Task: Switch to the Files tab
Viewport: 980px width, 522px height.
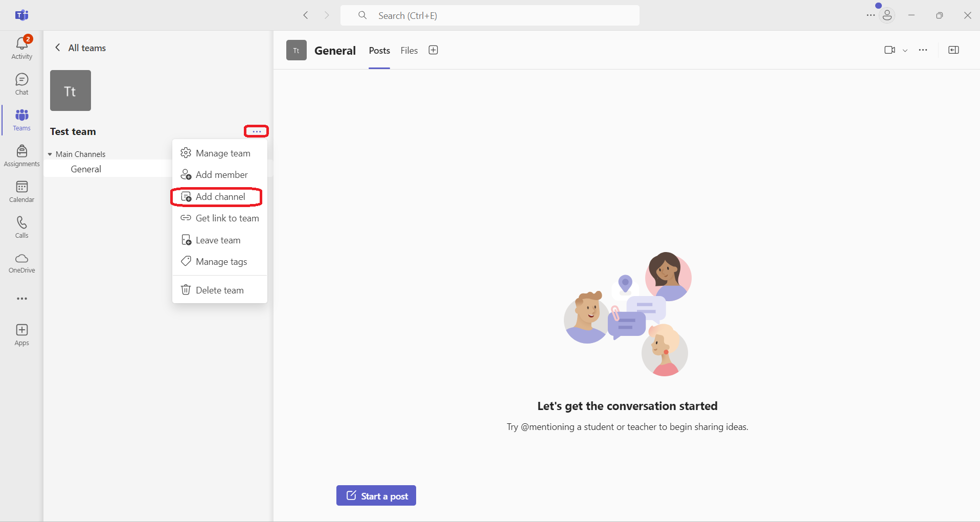Action: point(409,51)
